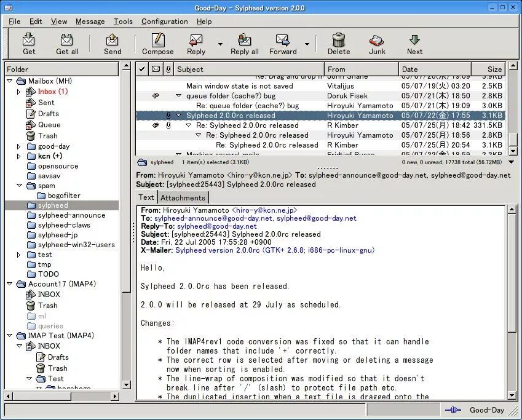
Task: Toggle the unread envelope column header
Action: tap(155, 69)
